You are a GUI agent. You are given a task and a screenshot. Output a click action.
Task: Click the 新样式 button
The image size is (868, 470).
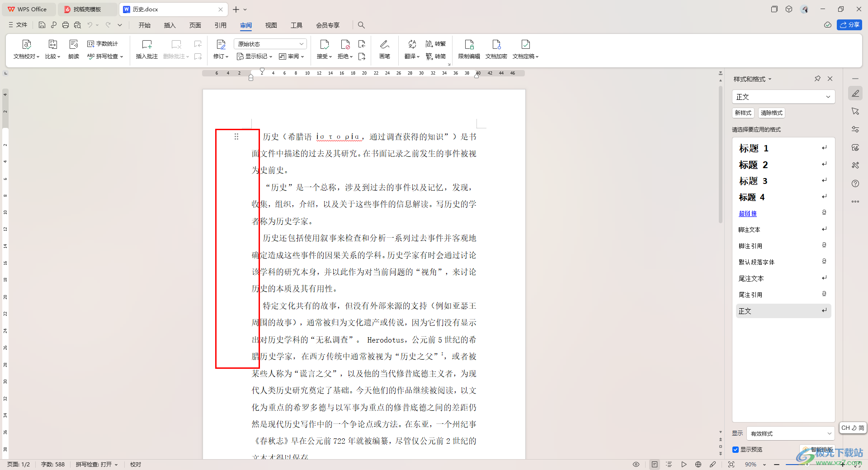[743, 113]
